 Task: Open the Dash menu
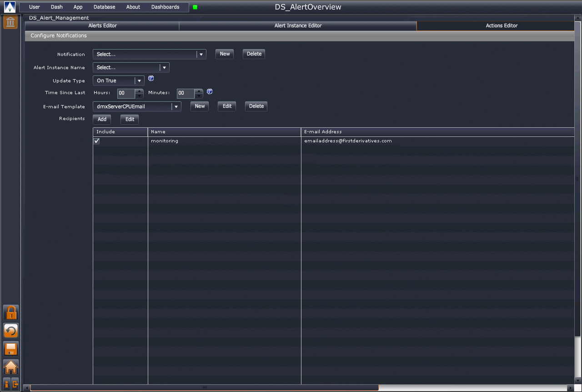click(57, 7)
